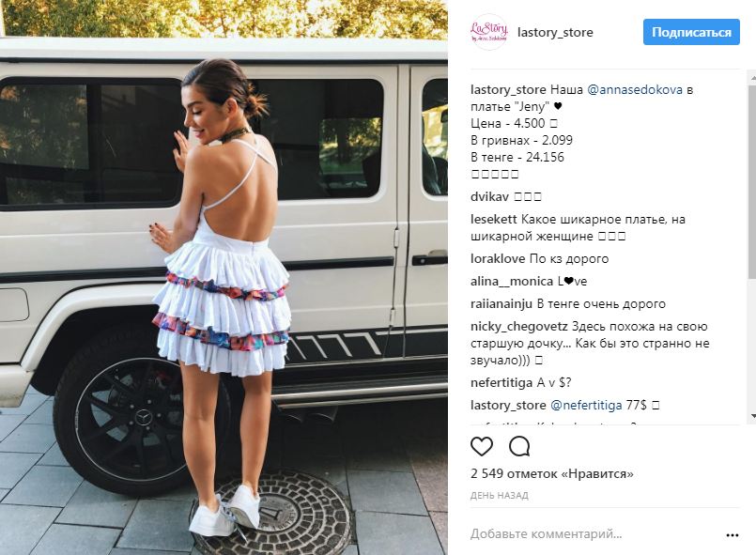Open dvikav commenter profile
The image size is (756, 555).
pos(489,196)
